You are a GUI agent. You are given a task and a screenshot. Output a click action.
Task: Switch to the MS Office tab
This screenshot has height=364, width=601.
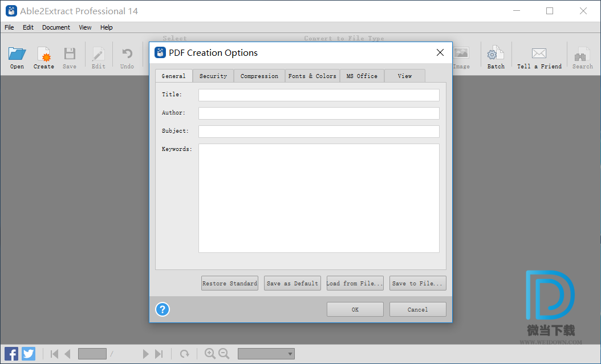362,76
